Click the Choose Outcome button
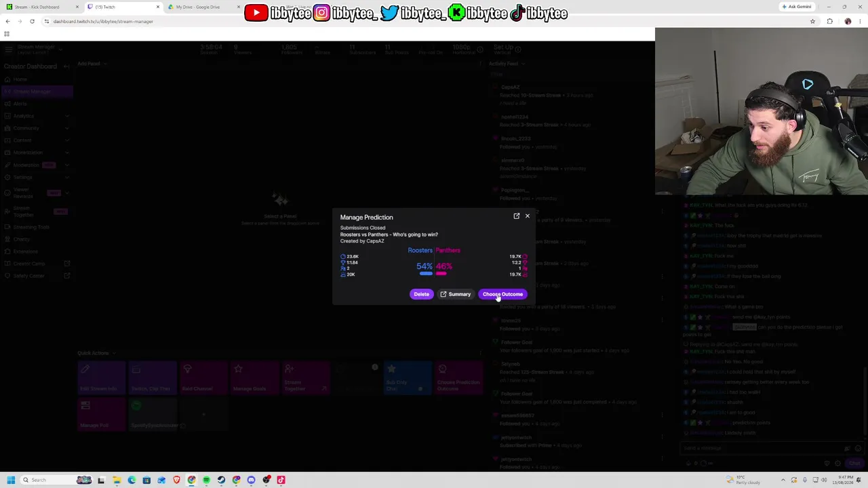The image size is (868, 488). [x=502, y=294]
